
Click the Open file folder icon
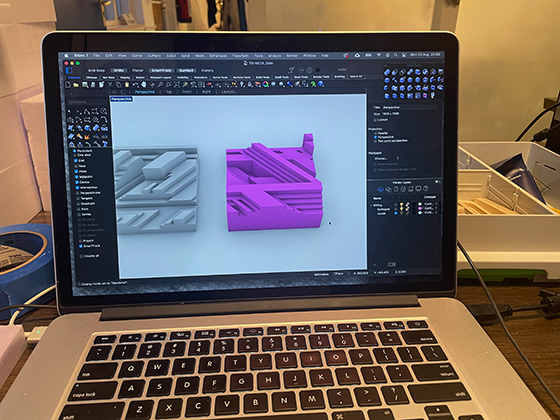[x=76, y=85]
